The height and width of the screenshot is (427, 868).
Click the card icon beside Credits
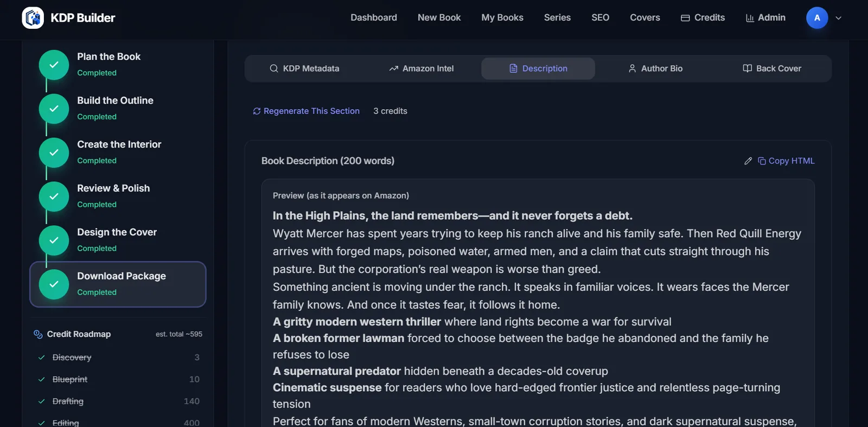pos(685,18)
